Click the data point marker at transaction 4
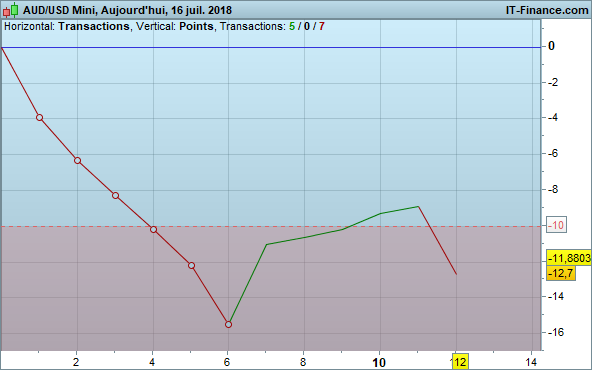Screen dimensions: 592x370 [153, 230]
